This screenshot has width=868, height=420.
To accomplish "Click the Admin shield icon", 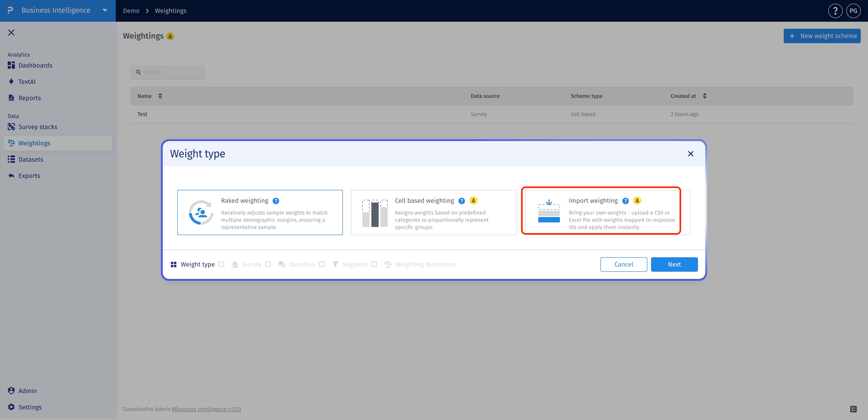I will point(11,390).
